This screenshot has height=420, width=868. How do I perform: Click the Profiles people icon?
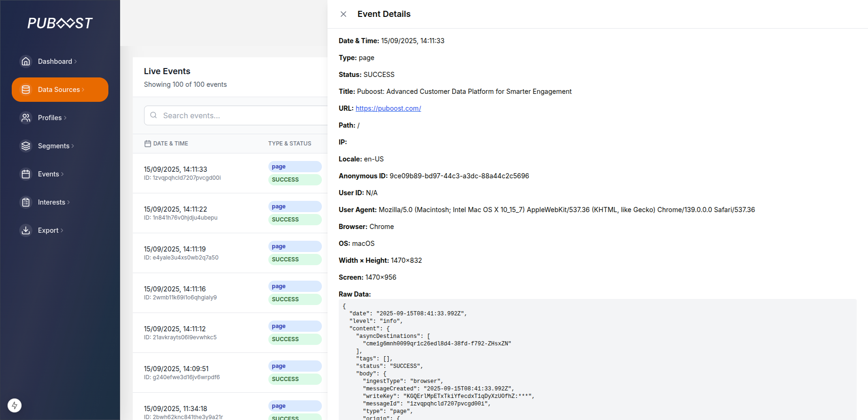tap(26, 118)
